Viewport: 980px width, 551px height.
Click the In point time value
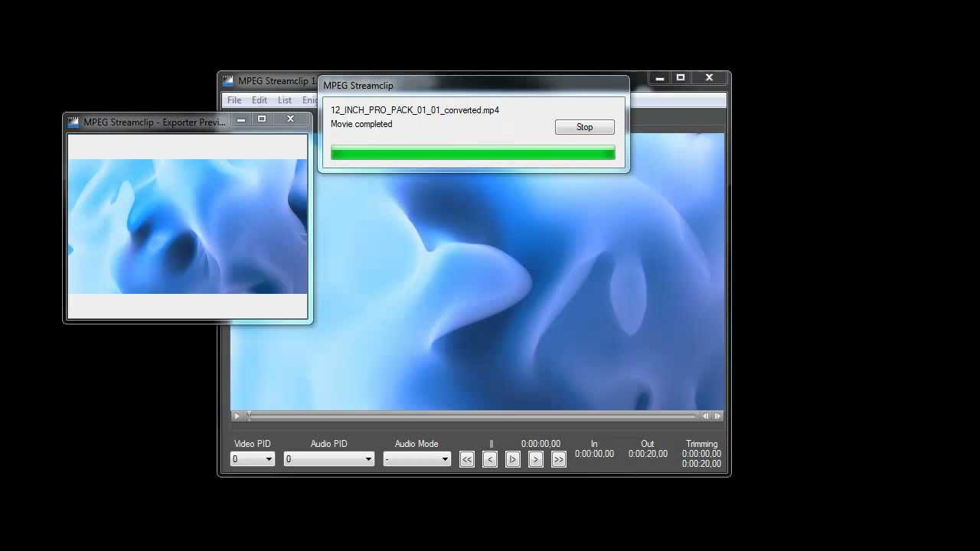coord(594,454)
